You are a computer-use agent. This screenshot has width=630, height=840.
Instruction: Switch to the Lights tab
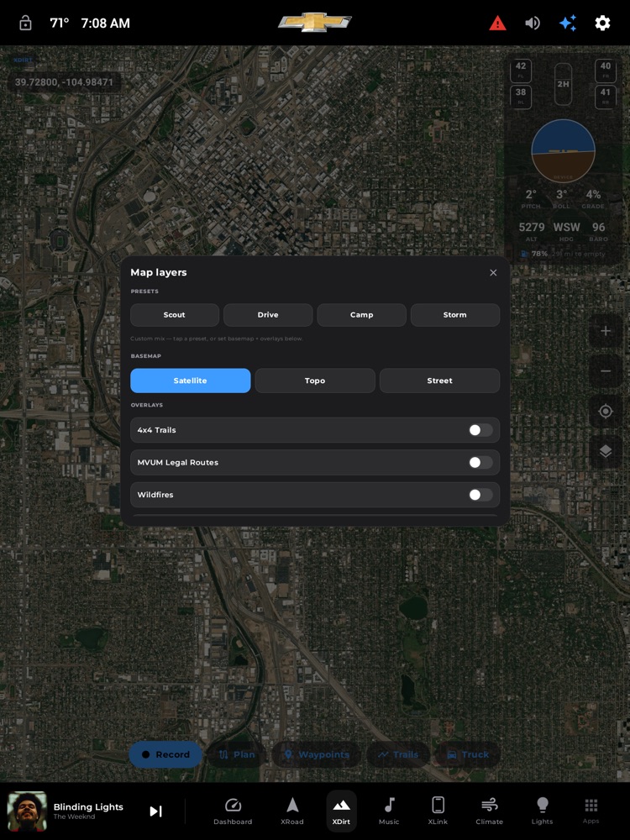tap(542, 811)
